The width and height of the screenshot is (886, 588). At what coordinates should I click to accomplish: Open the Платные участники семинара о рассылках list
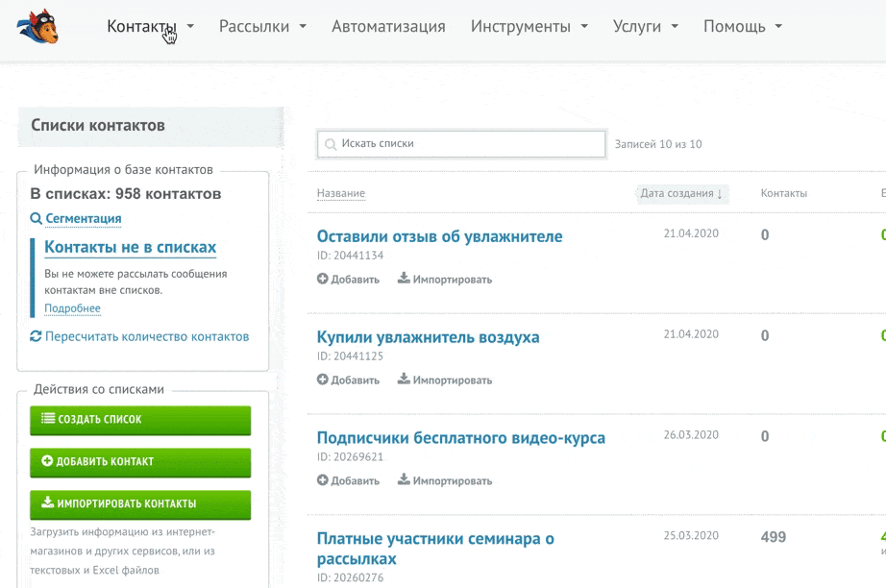(435, 549)
